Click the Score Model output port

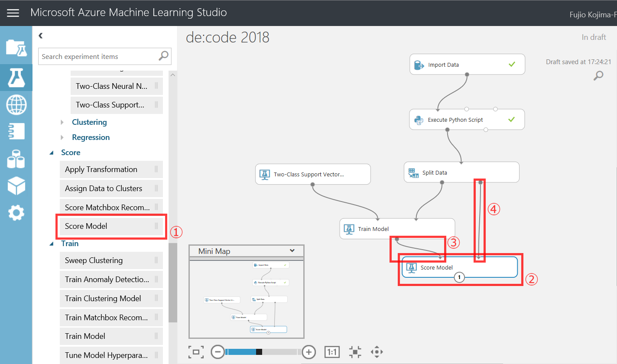460,277
